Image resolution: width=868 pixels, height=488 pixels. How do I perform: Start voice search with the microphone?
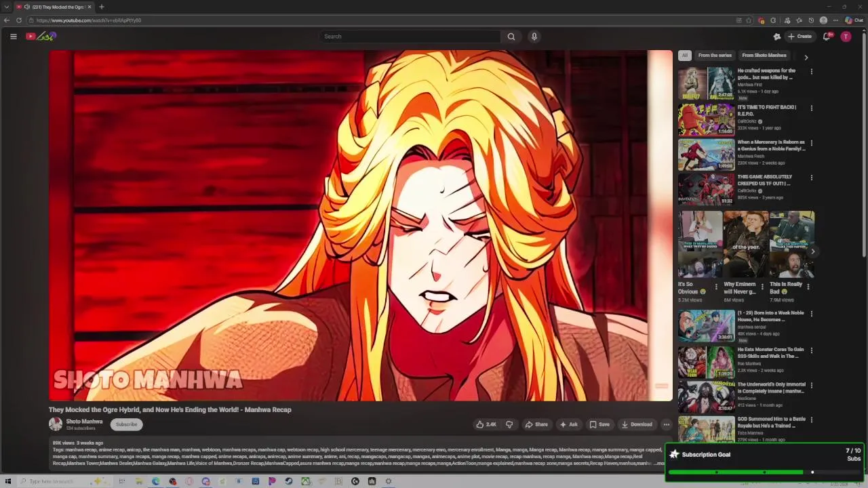point(534,37)
